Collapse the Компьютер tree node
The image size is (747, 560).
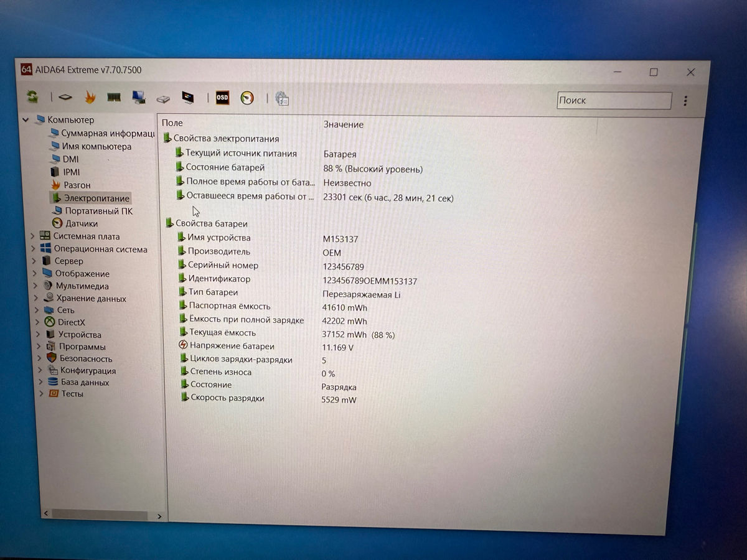pos(26,119)
